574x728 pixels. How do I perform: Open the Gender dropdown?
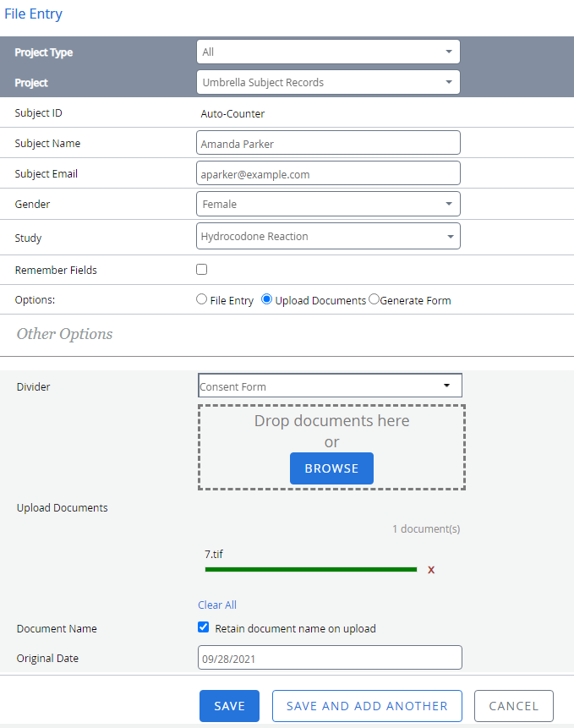pos(328,204)
